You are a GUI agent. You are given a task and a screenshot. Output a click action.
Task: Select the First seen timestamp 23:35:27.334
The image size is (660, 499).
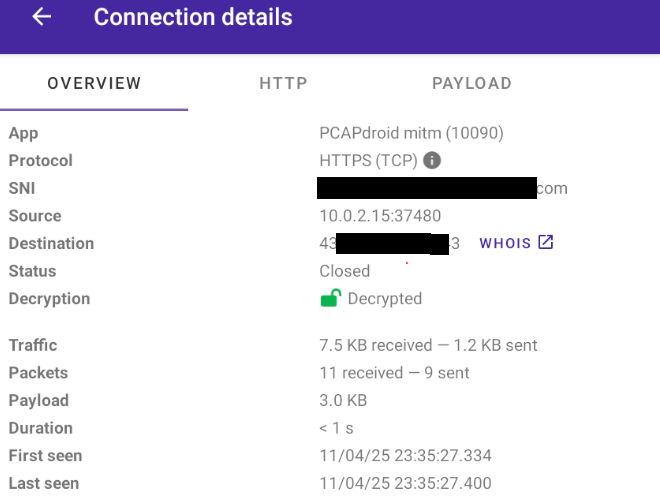[x=405, y=456]
